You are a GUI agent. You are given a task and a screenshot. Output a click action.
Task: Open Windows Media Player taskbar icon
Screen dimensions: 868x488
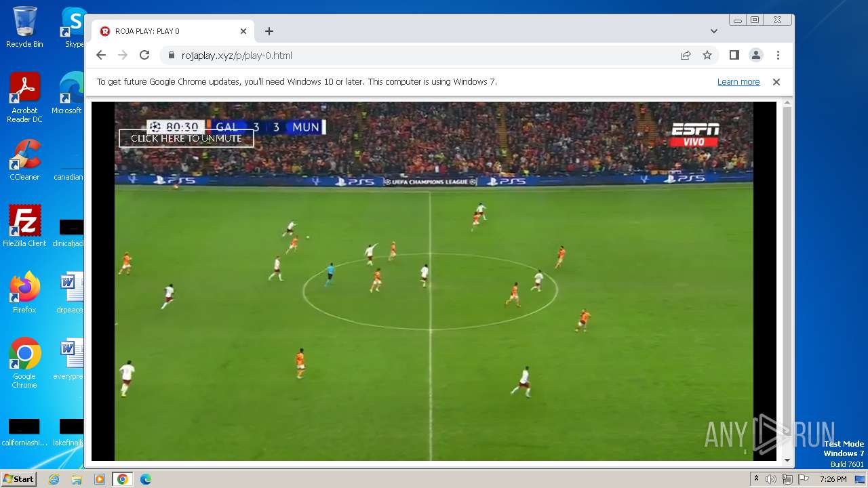pos(99,479)
